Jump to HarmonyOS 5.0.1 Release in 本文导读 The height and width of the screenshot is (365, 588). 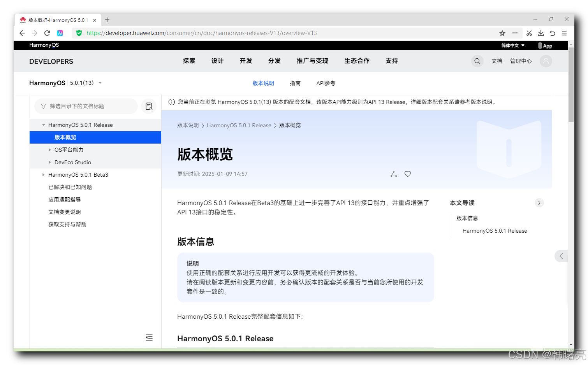coord(495,231)
